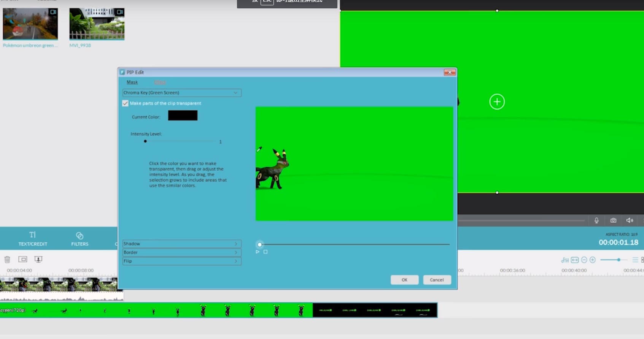This screenshot has width=644, height=339.
Task: Click the trash delete icon above the timeline
Action: point(7,260)
